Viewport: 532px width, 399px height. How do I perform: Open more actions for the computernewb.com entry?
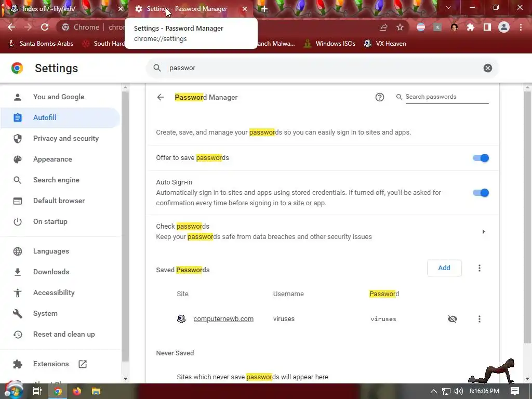pos(480,319)
